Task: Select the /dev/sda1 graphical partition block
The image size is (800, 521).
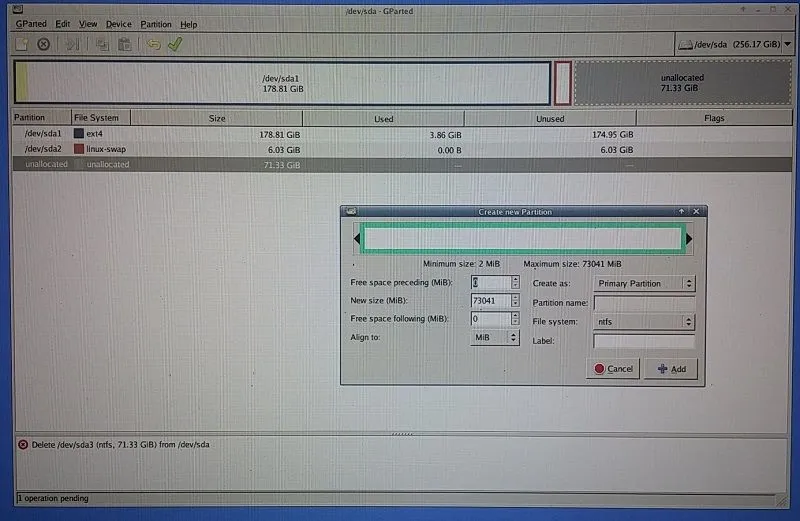Action: 283,83
